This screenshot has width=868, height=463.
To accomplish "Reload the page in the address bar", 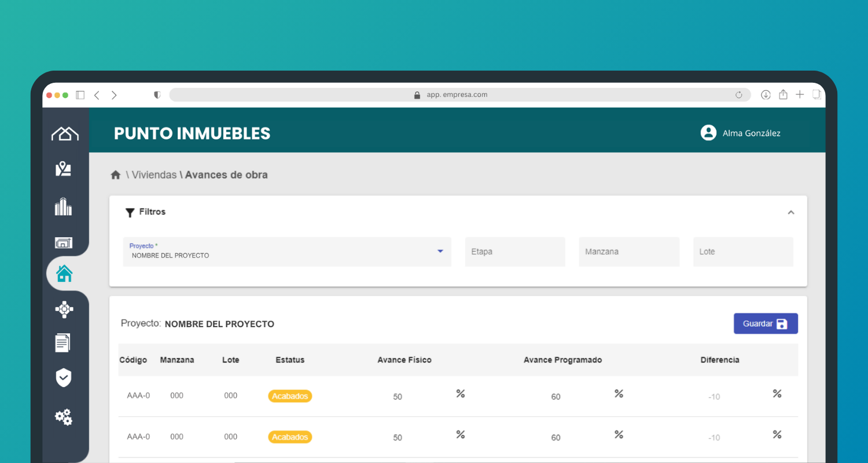I will click(738, 95).
